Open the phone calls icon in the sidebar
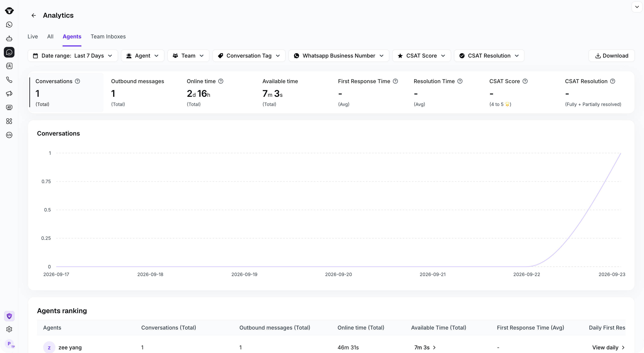644x353 pixels. point(9,80)
